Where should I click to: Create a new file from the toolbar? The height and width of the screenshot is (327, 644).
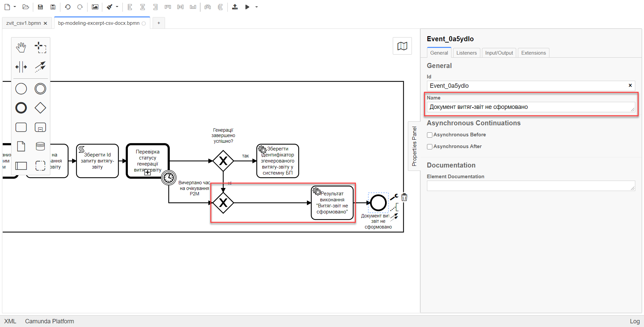[x=7, y=7]
